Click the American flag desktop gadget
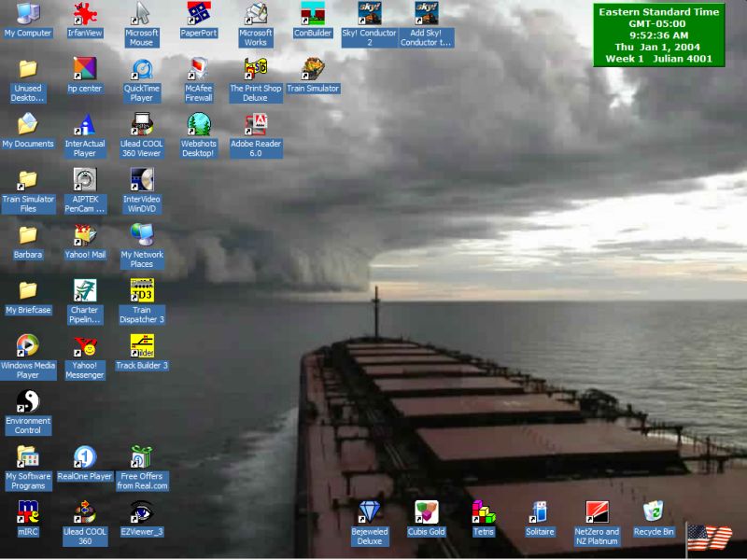This screenshot has width=747, height=560. click(x=710, y=539)
